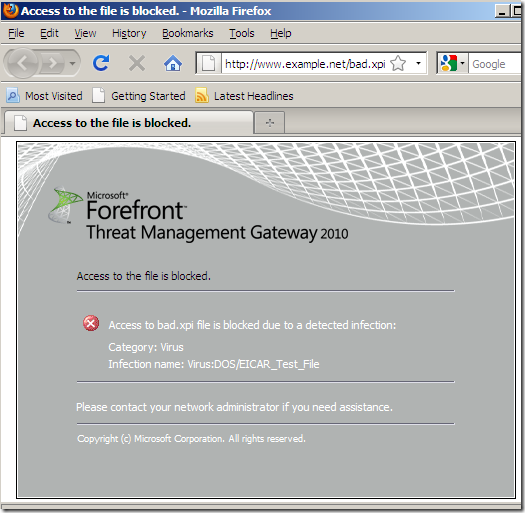The height and width of the screenshot is (513, 525).
Task: Go to the Home page icon
Action: 173,63
